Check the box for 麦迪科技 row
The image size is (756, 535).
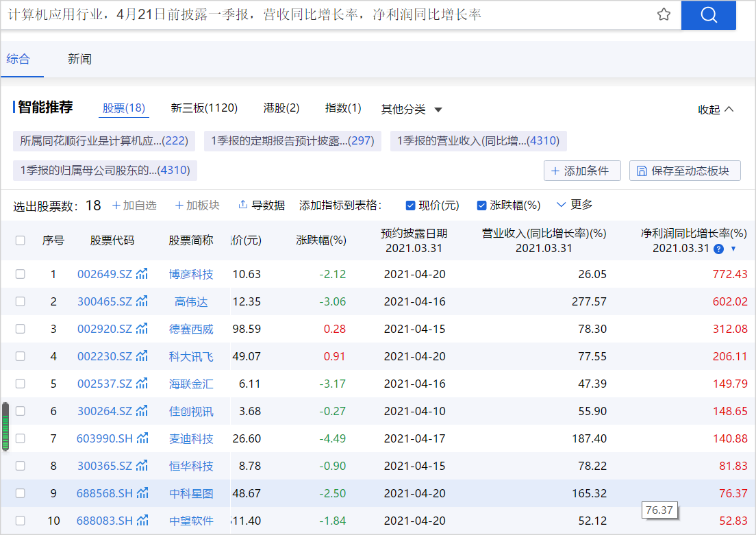[21, 438]
